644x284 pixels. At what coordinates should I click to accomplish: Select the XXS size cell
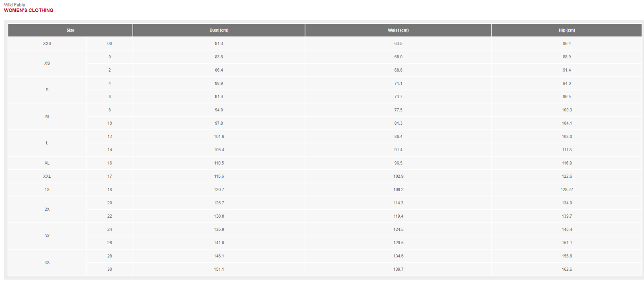point(47,43)
